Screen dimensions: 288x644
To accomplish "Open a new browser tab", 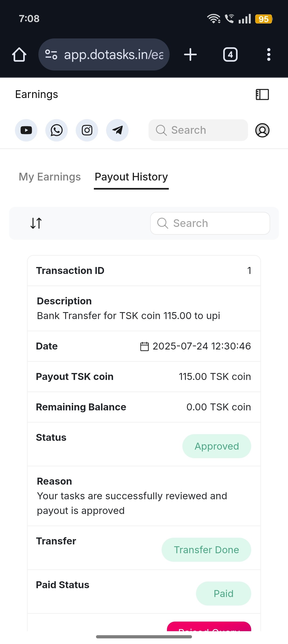I will [x=190, y=55].
